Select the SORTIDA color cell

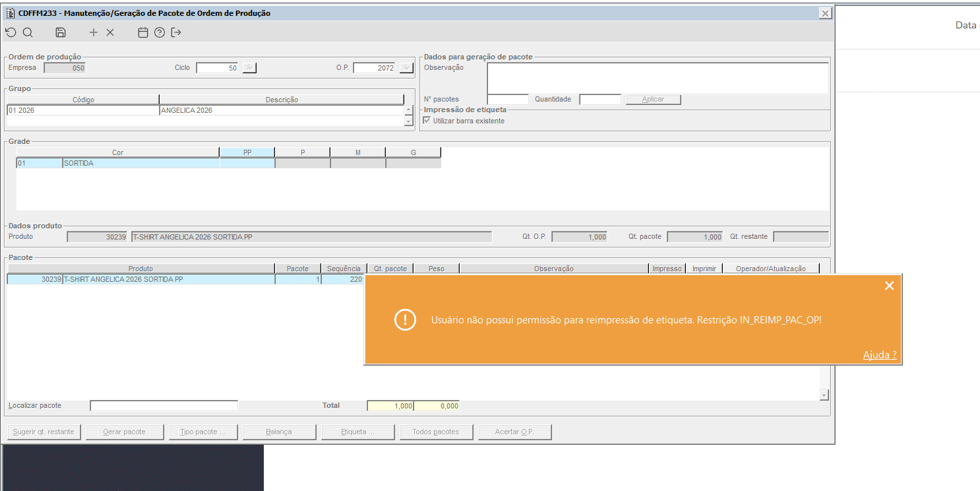tap(140, 163)
